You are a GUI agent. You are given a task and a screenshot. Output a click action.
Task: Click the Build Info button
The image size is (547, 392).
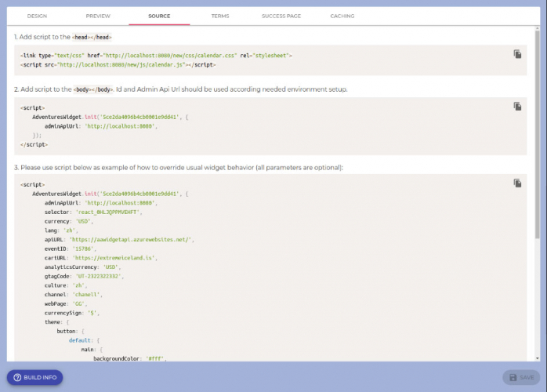(x=34, y=377)
